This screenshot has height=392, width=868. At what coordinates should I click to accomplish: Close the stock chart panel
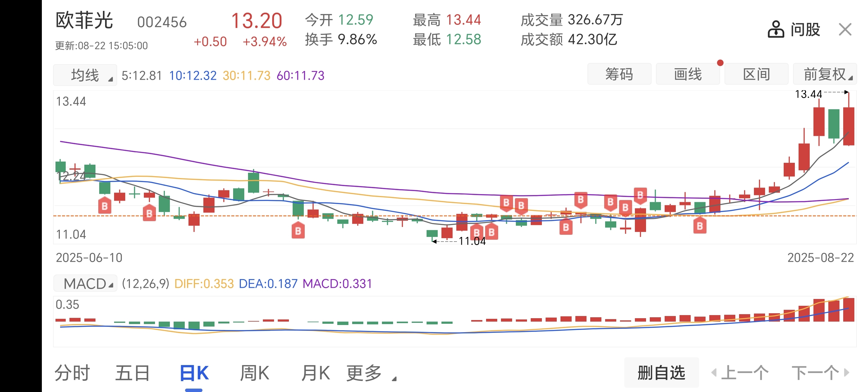click(x=845, y=29)
